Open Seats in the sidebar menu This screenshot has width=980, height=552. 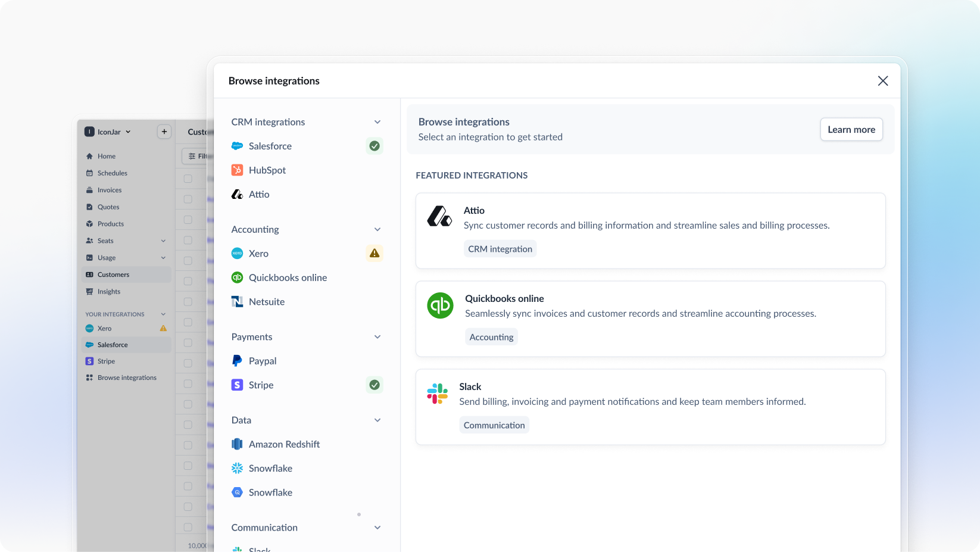(126, 241)
